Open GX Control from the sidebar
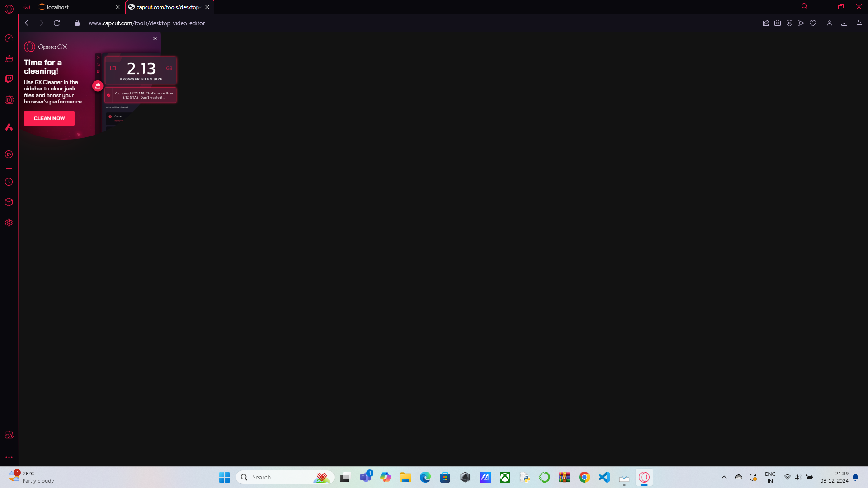This screenshot has height=488, width=868. tap(9, 100)
